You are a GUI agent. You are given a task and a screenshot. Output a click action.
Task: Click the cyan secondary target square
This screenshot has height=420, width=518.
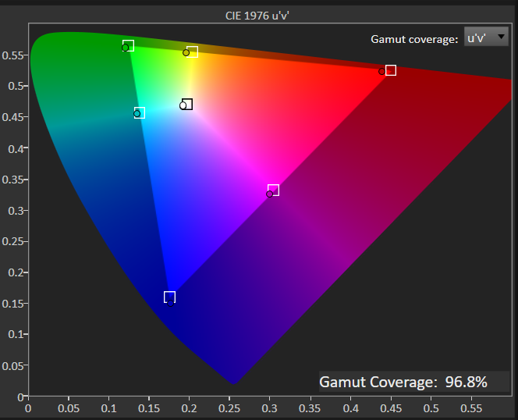pos(140,112)
